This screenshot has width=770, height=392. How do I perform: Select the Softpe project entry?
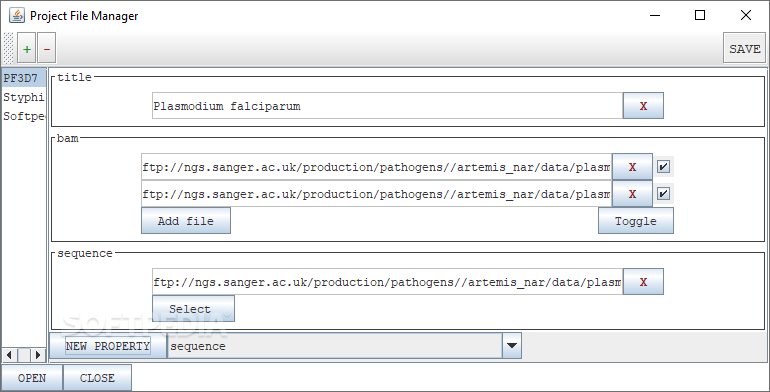click(x=24, y=116)
